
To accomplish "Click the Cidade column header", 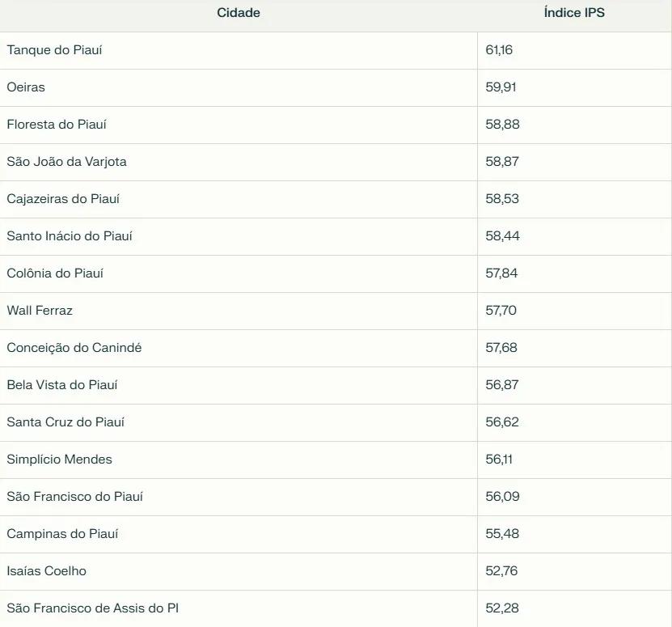I will pyautogui.click(x=239, y=13).
